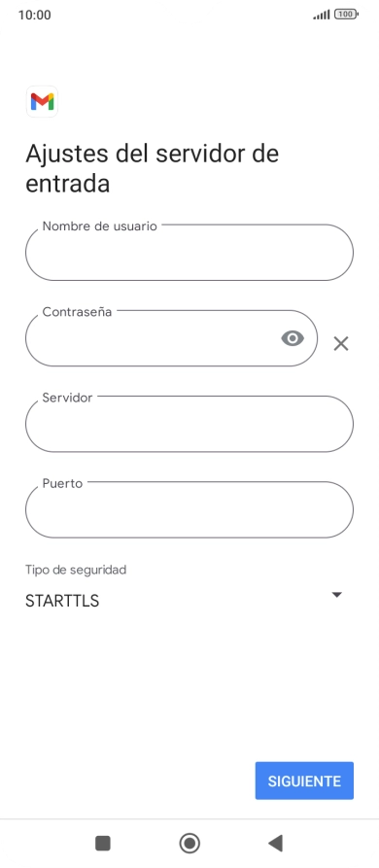
Task: Tap the 'Ajustes del servidor de entrada' heading
Action: pos(153,168)
